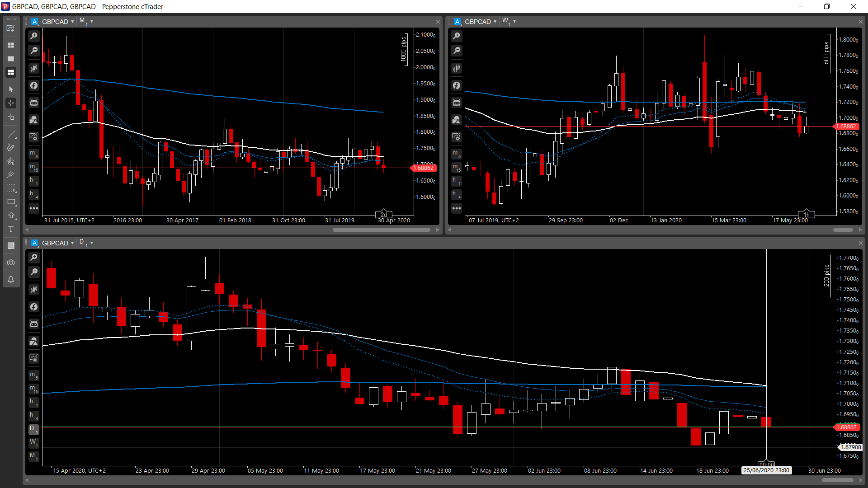This screenshot has width=868, height=488.
Task: Zoom out on the weekly GBPCAD chart
Action: (x=457, y=51)
